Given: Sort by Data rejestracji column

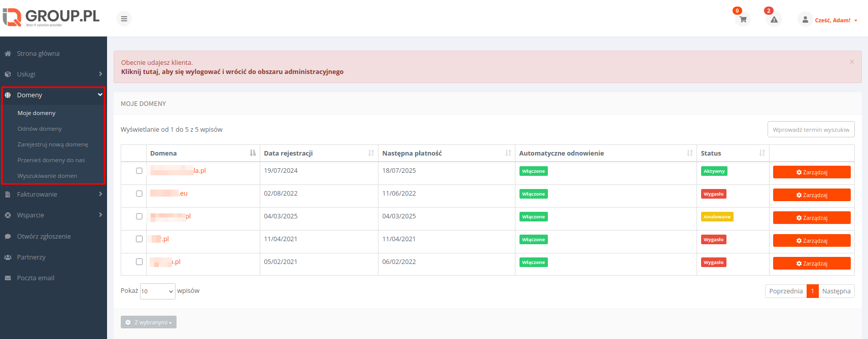Looking at the screenshot, I should click(x=371, y=153).
